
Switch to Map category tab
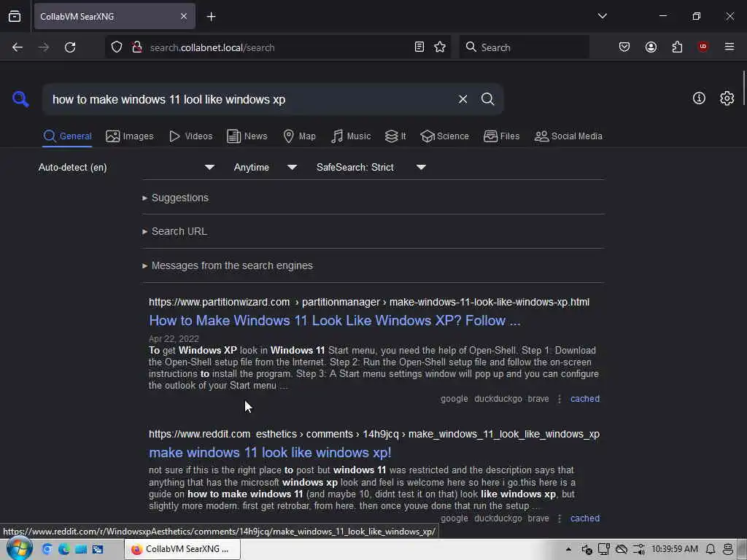pos(299,136)
